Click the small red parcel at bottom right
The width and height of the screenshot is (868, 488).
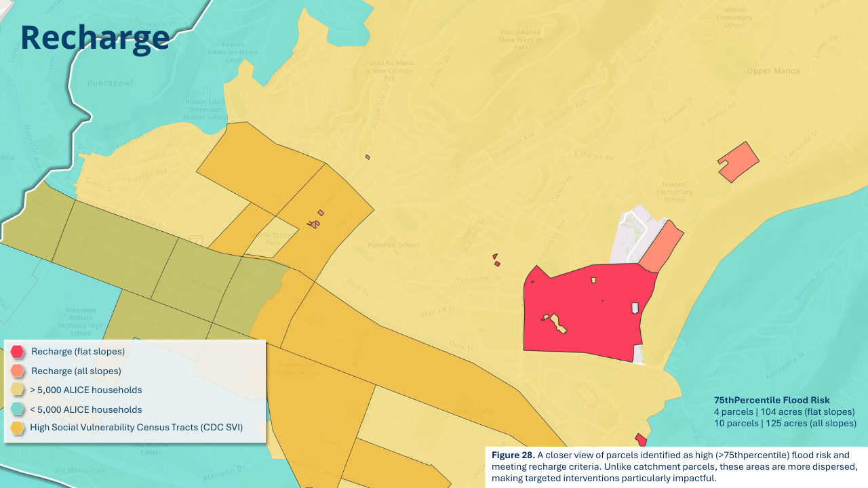641,441
